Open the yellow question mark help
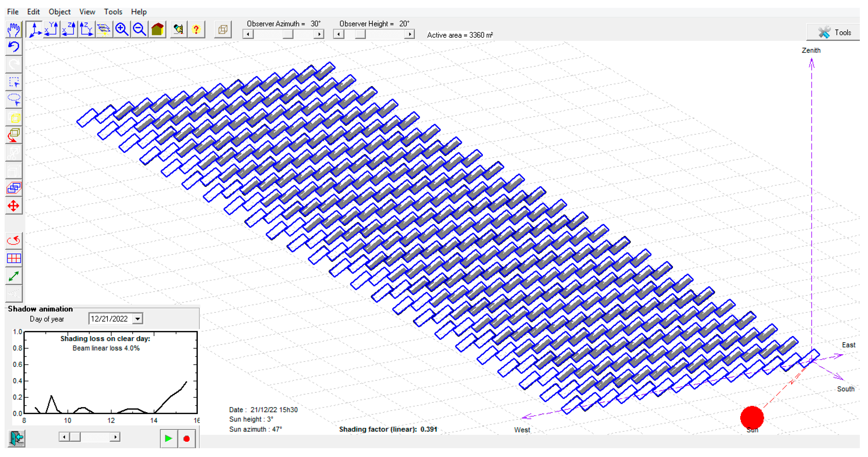Screen dimensions: 868x457 pyautogui.click(x=196, y=30)
